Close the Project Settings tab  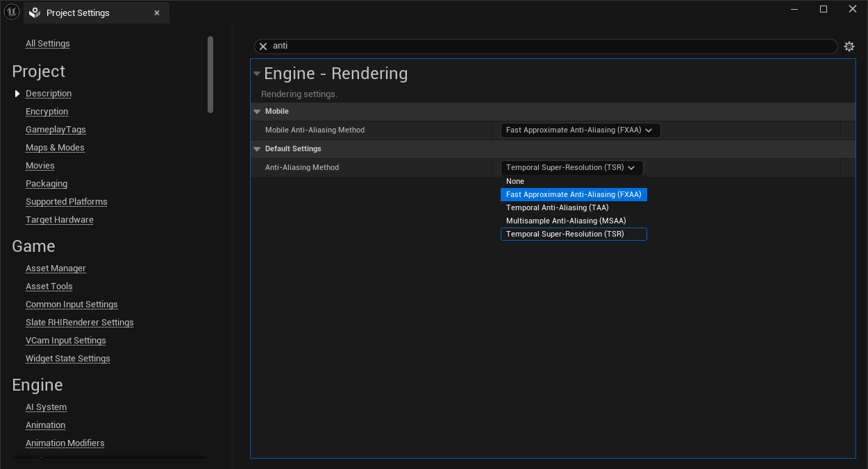point(157,13)
